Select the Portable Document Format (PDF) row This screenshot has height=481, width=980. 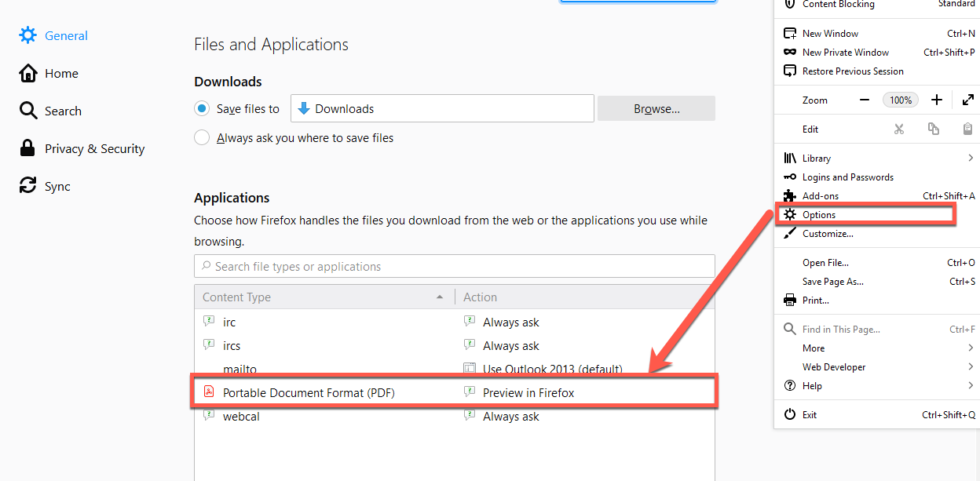click(454, 392)
